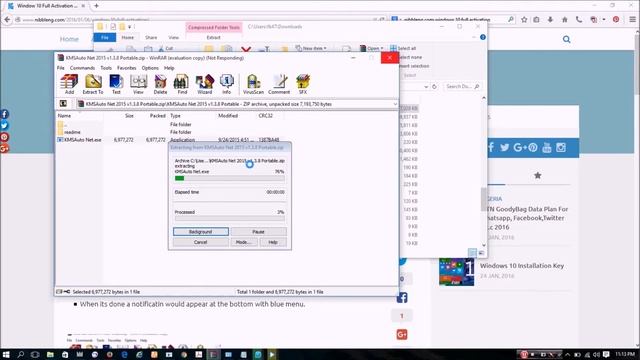The height and width of the screenshot is (360, 640).
Task: Click the Find icon in WinRAR toolbar
Action: 182,84
